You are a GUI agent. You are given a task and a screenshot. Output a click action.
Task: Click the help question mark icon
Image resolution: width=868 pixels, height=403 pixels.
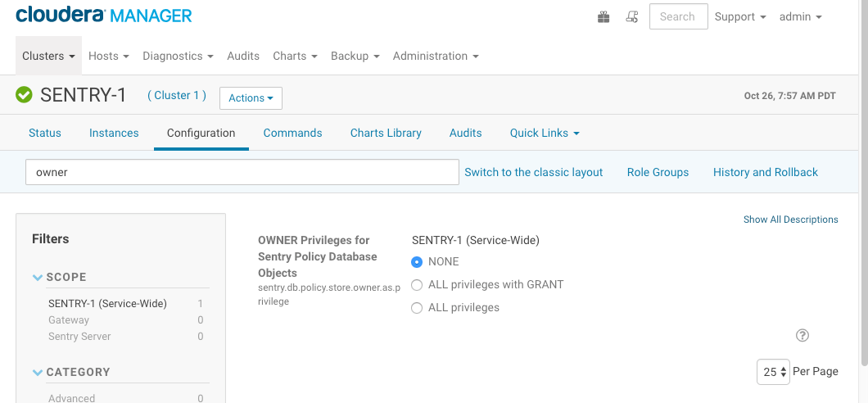tap(802, 335)
